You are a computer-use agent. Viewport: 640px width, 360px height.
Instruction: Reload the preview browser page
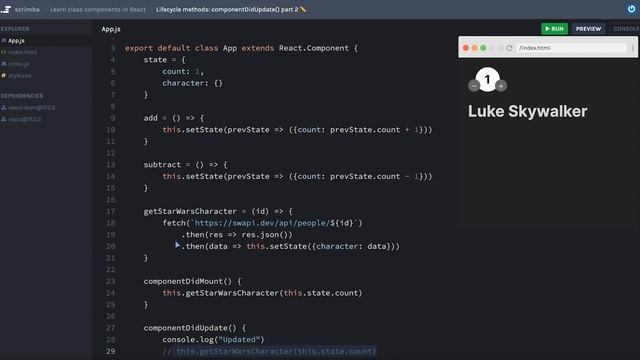[509, 48]
